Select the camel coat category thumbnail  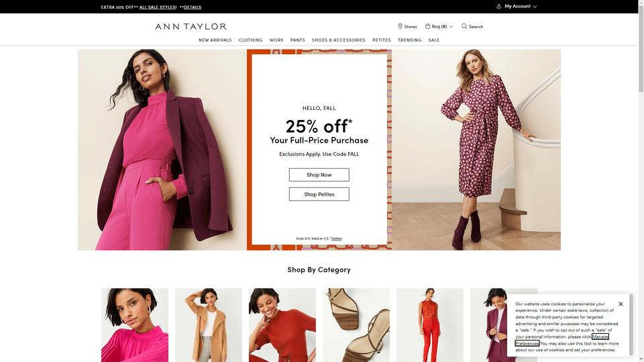point(209,325)
